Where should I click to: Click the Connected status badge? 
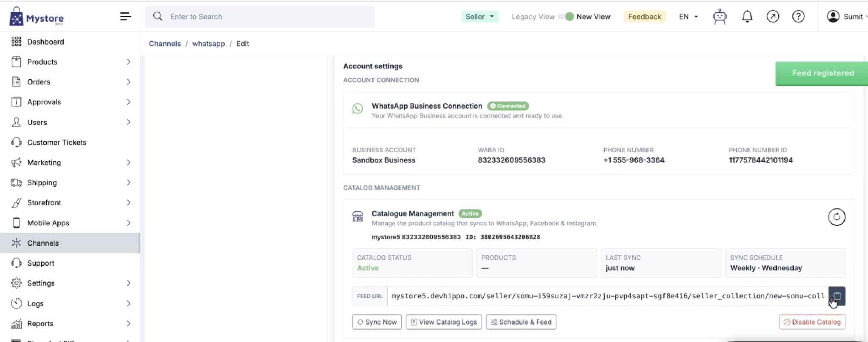(x=508, y=106)
